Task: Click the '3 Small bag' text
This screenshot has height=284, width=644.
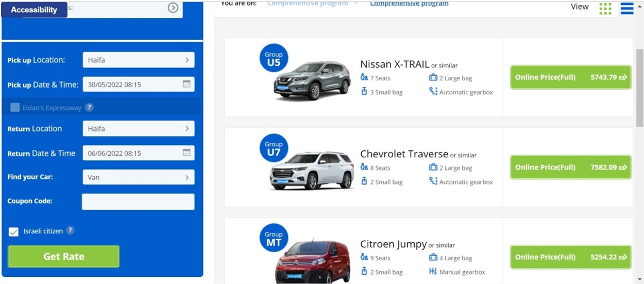Action: pos(386,92)
